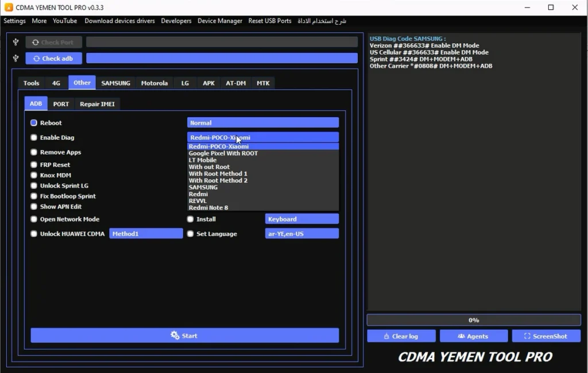Click the gear icon on Start button
Image resolution: width=588 pixels, height=373 pixels.
(x=175, y=336)
